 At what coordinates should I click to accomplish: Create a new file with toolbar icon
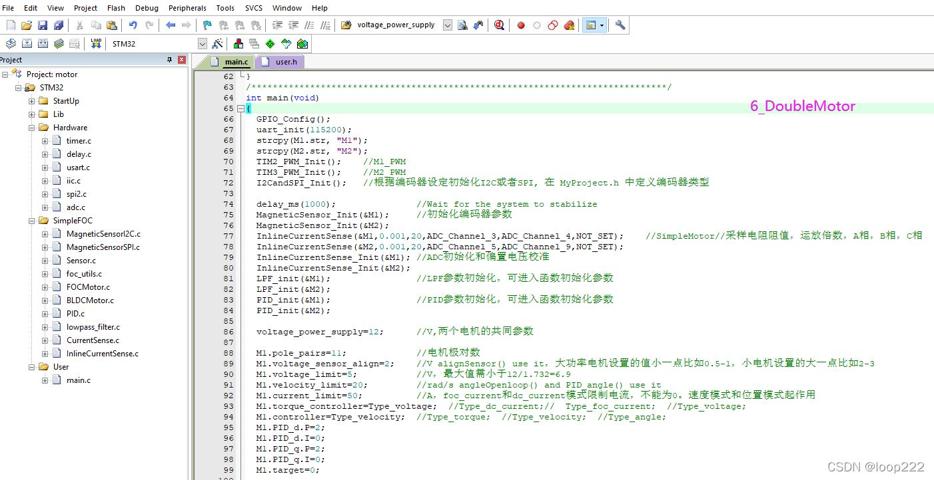(10, 26)
